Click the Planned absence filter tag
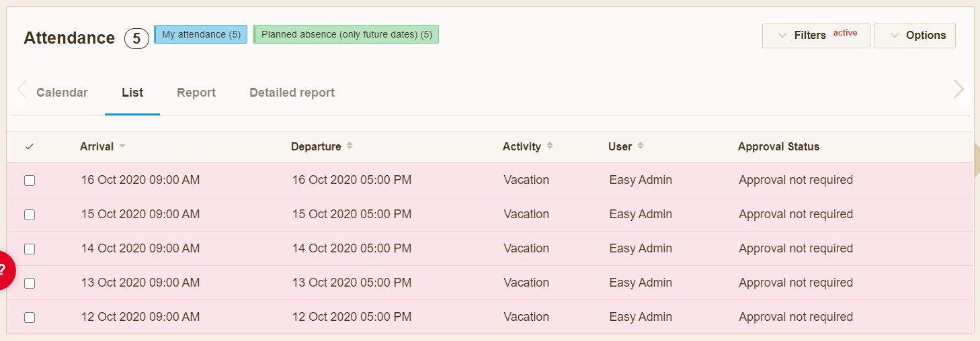 point(346,34)
